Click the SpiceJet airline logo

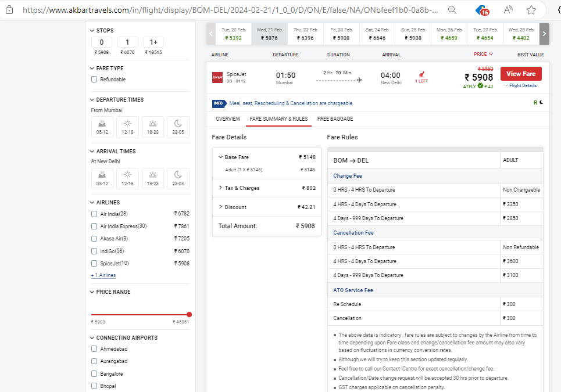click(x=217, y=76)
